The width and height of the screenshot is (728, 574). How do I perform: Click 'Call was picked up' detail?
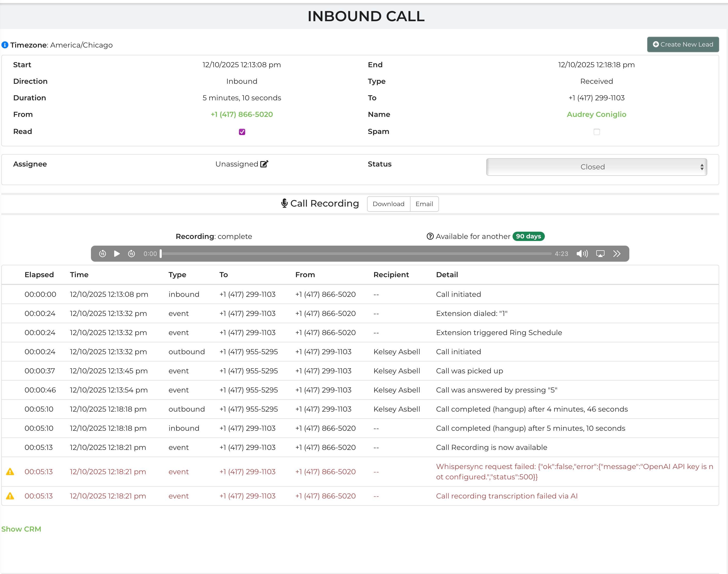click(469, 371)
